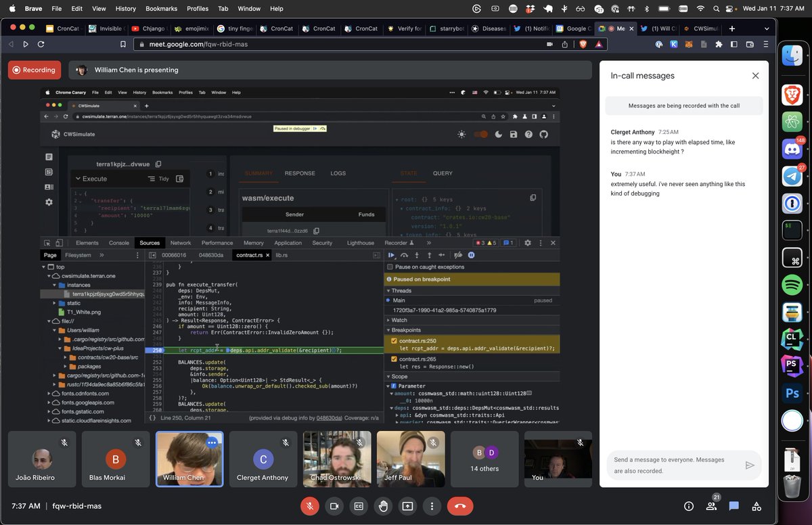The height and width of the screenshot is (525, 812).
Task: Open the History menu
Action: [125, 9]
